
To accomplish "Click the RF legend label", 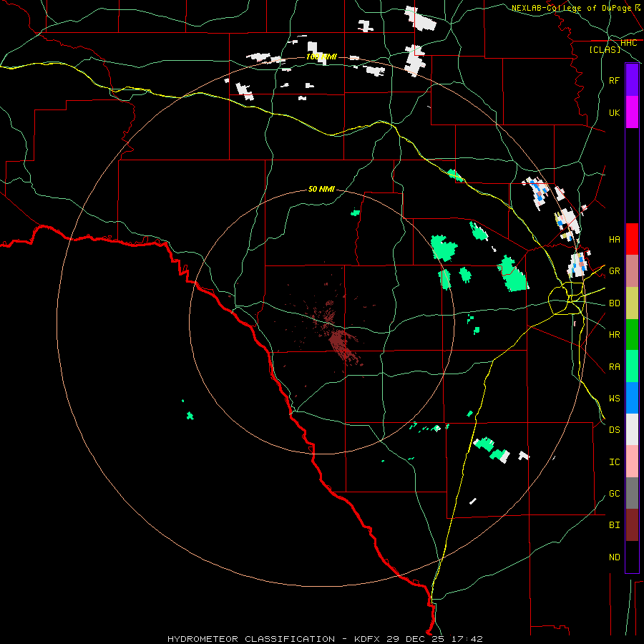I will [615, 80].
